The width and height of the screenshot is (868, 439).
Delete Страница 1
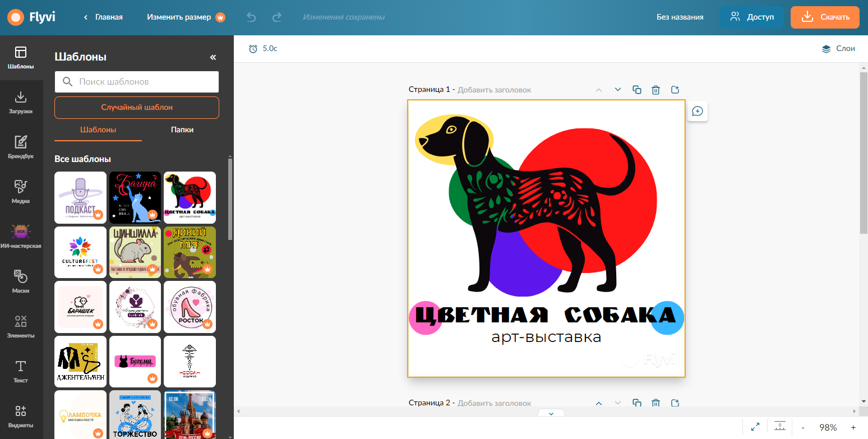[656, 90]
